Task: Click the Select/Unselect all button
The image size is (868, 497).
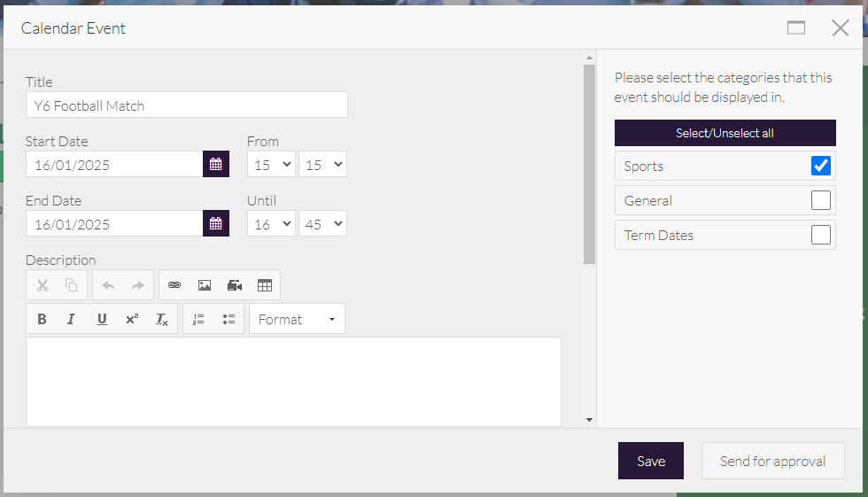Action: [x=725, y=133]
